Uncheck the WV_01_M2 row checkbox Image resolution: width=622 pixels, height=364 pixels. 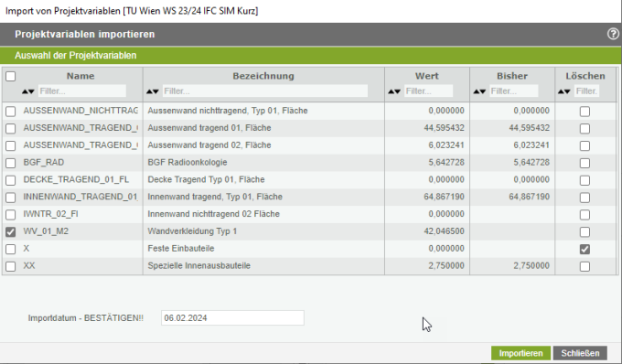point(11,231)
